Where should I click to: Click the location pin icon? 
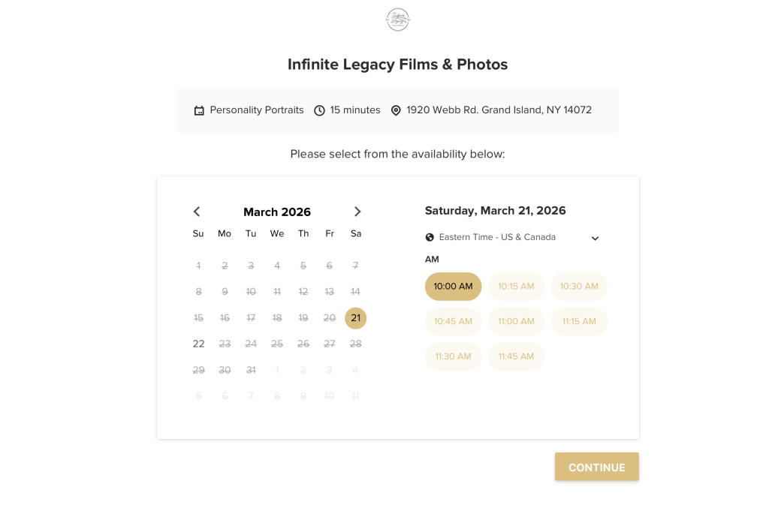tap(396, 110)
